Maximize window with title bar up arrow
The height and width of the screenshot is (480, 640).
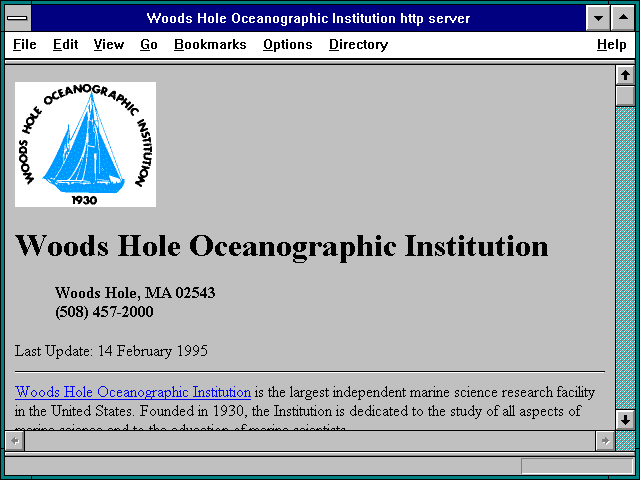tap(623, 18)
